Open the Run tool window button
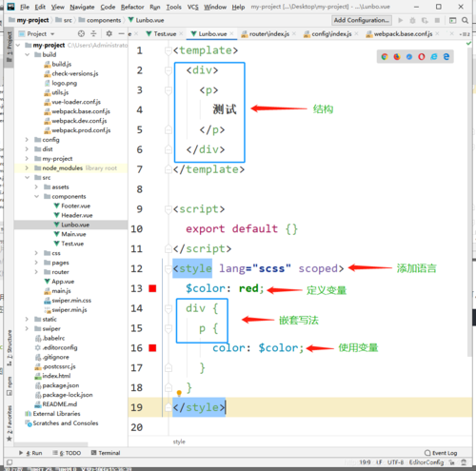 pos(30,453)
